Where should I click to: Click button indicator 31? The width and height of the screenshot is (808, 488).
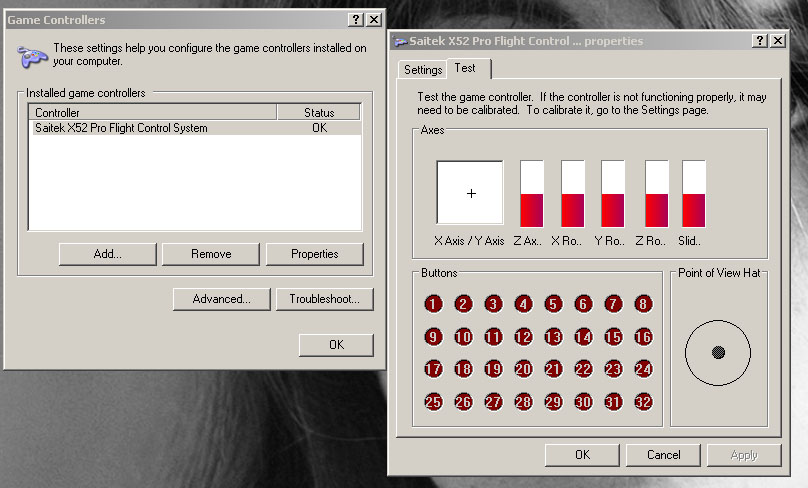coord(613,402)
